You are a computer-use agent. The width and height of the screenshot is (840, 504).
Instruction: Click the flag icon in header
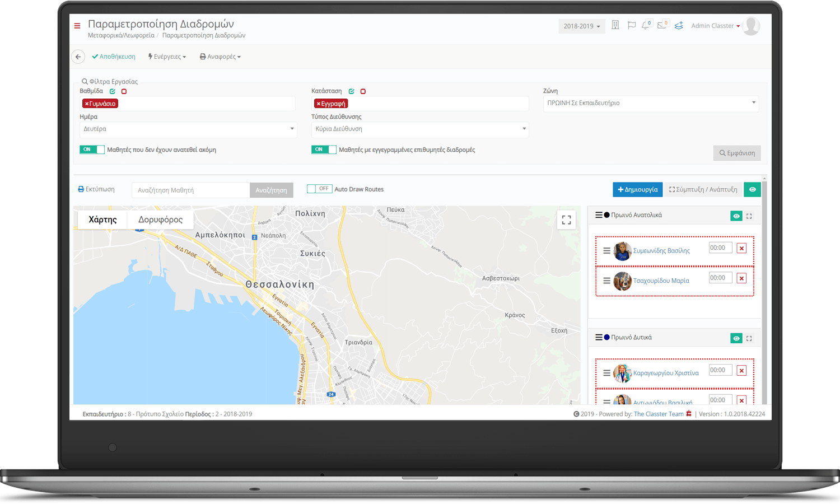tap(631, 25)
